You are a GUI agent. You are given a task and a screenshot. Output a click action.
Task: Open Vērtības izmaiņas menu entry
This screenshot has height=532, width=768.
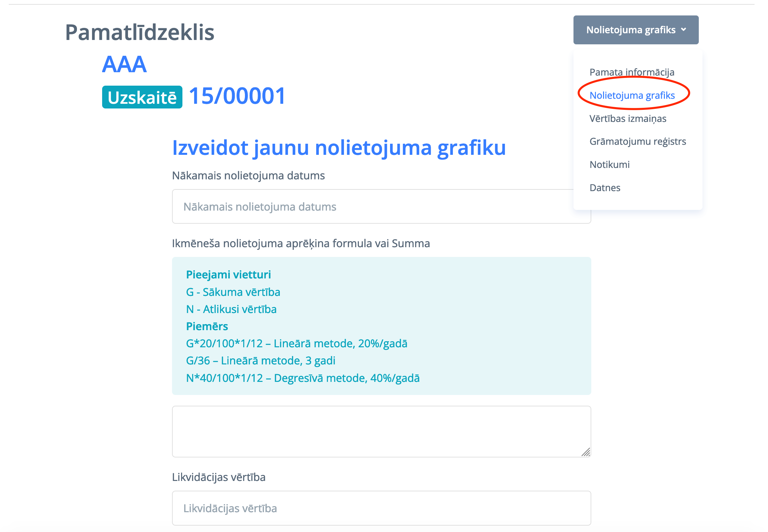point(628,119)
